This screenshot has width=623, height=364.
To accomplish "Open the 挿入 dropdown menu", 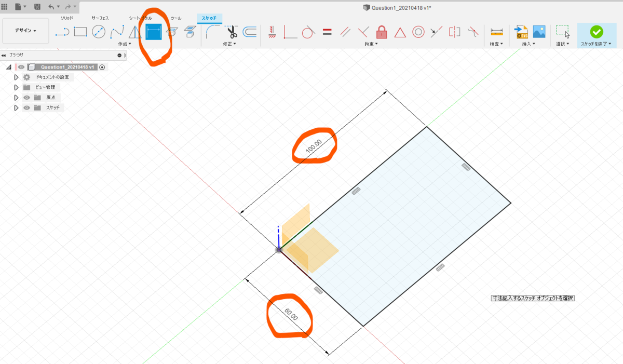I will pos(529,44).
